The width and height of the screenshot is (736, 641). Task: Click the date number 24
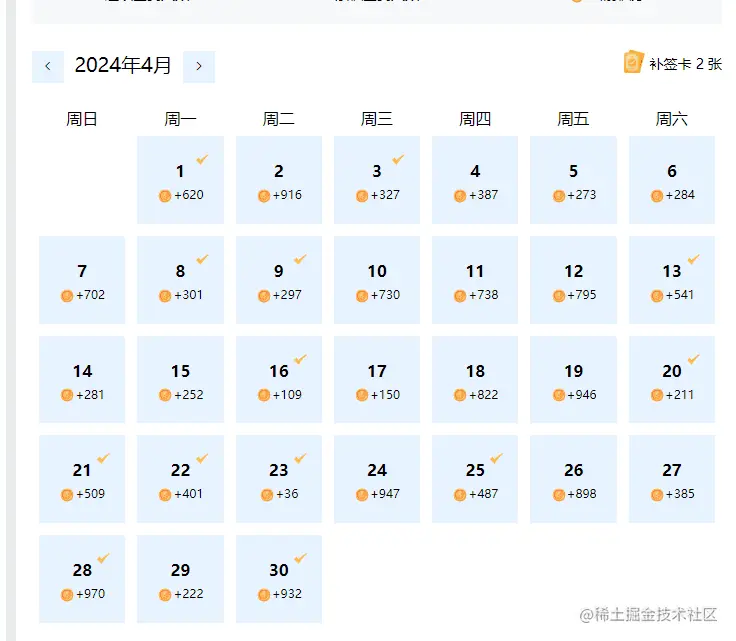click(377, 470)
